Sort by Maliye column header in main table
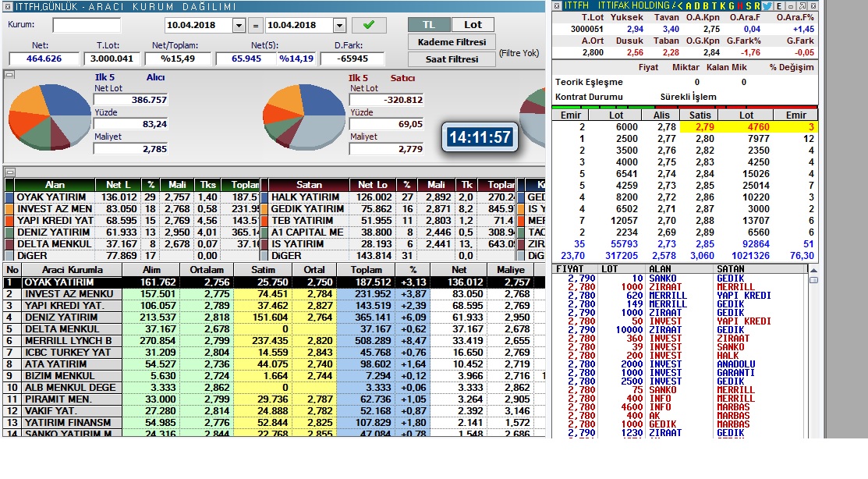This screenshot has width=868, height=479. 510,270
